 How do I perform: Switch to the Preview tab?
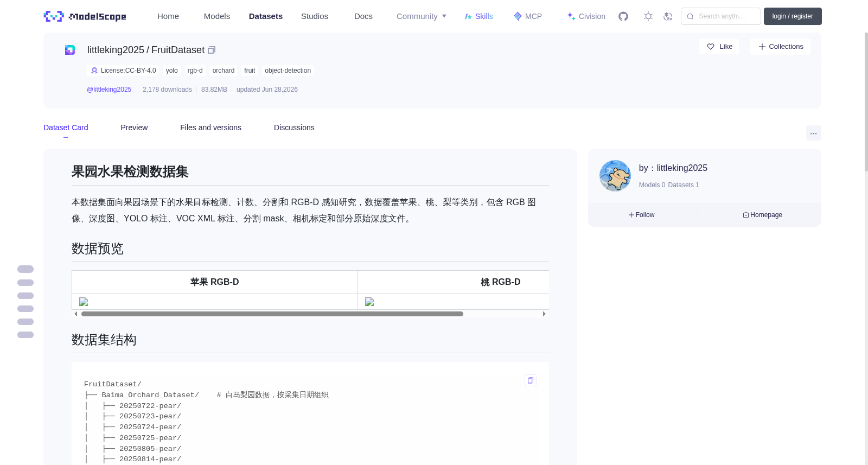(134, 128)
